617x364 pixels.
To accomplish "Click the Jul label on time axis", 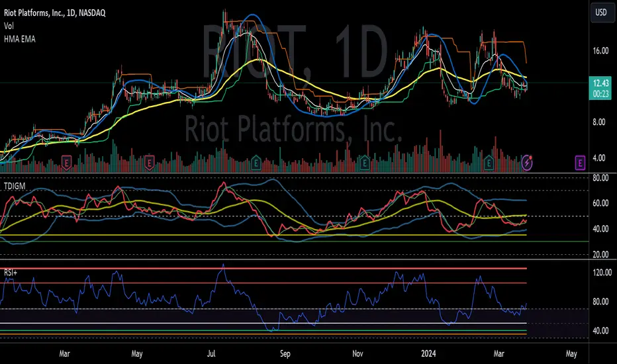I will (x=211, y=353).
